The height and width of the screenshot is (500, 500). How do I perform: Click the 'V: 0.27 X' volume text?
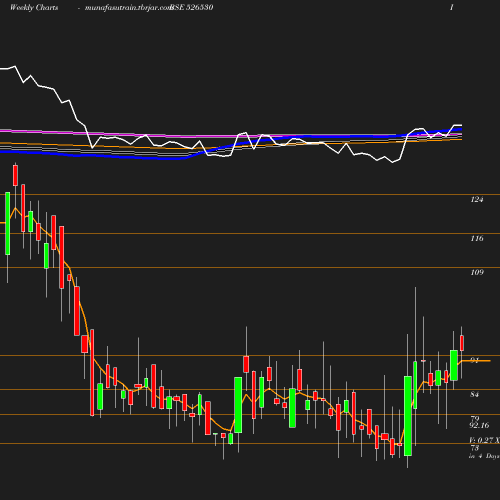(484, 440)
